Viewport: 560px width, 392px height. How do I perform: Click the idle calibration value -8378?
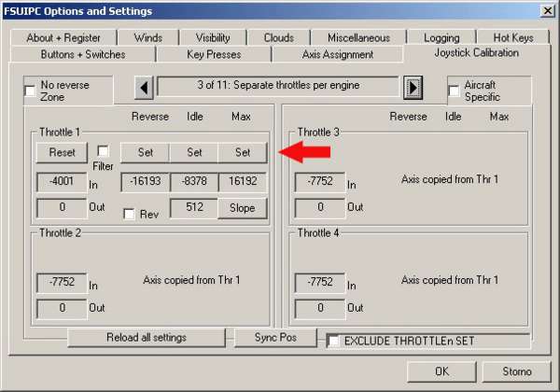[x=194, y=181]
